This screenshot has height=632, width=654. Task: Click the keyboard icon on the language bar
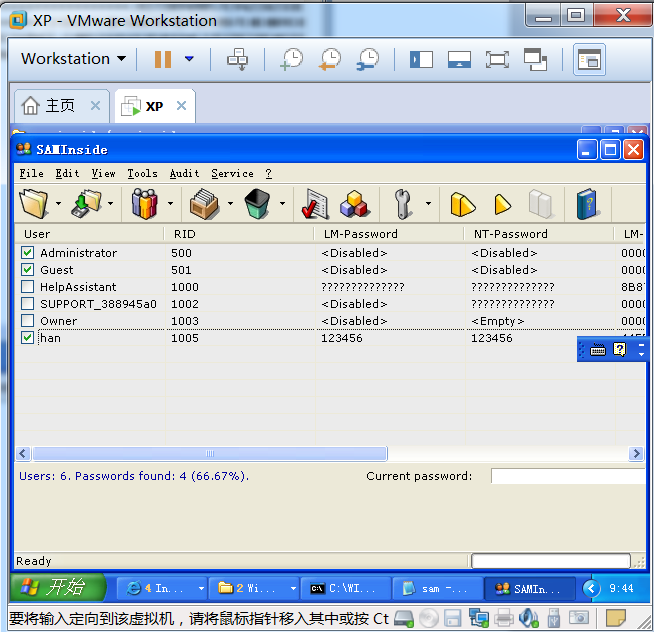click(598, 350)
